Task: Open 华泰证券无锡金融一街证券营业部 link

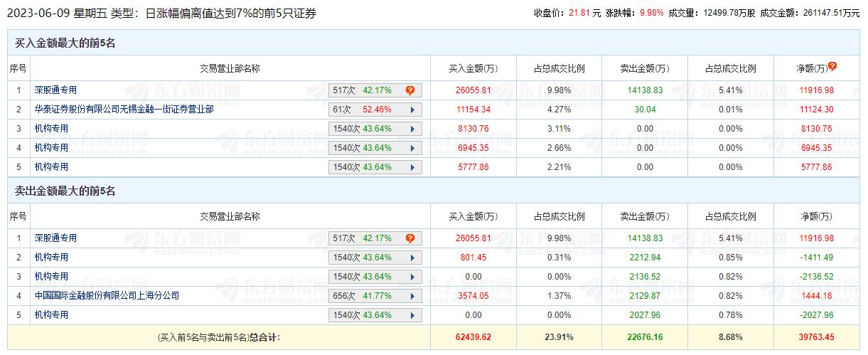Action: click(124, 110)
